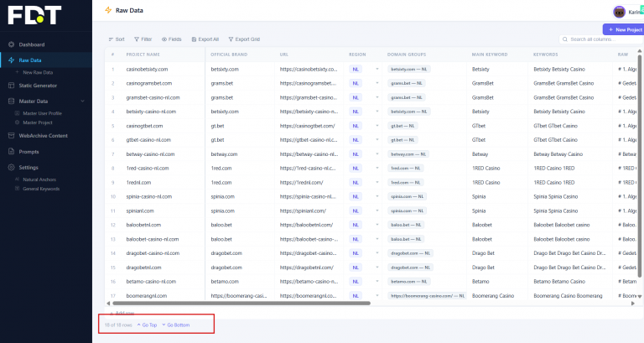This screenshot has height=343, width=644.
Task: Click the Prompts document icon
Action: pyautogui.click(x=12, y=152)
